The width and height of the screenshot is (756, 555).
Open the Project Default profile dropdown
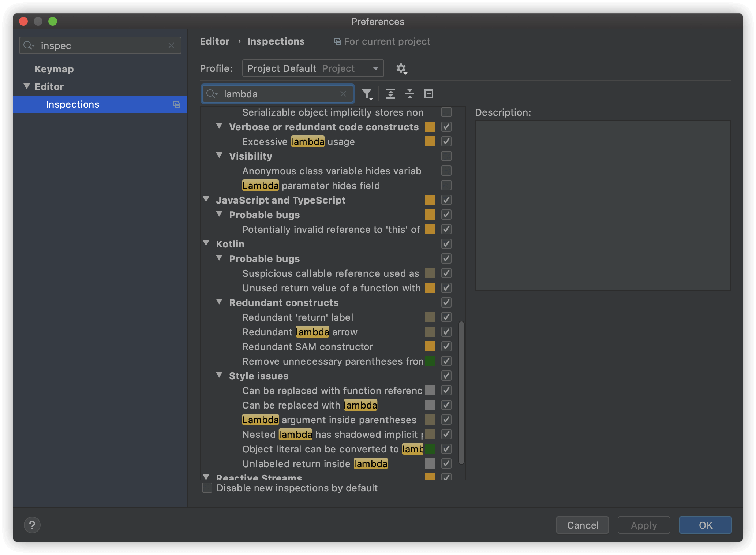click(x=313, y=68)
